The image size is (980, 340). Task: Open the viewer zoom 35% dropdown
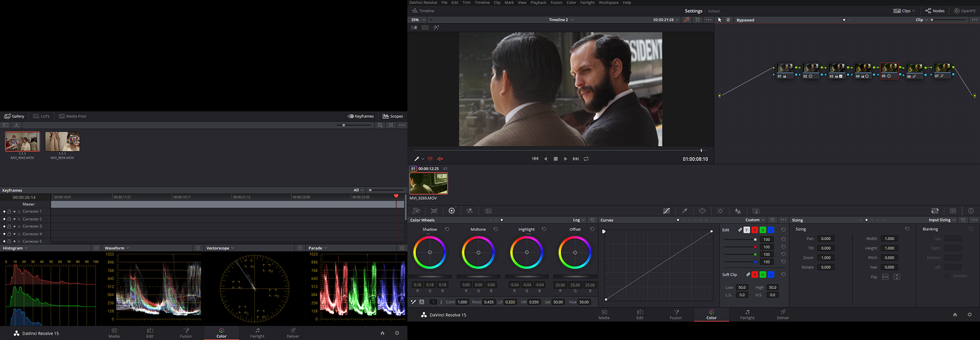(419, 20)
